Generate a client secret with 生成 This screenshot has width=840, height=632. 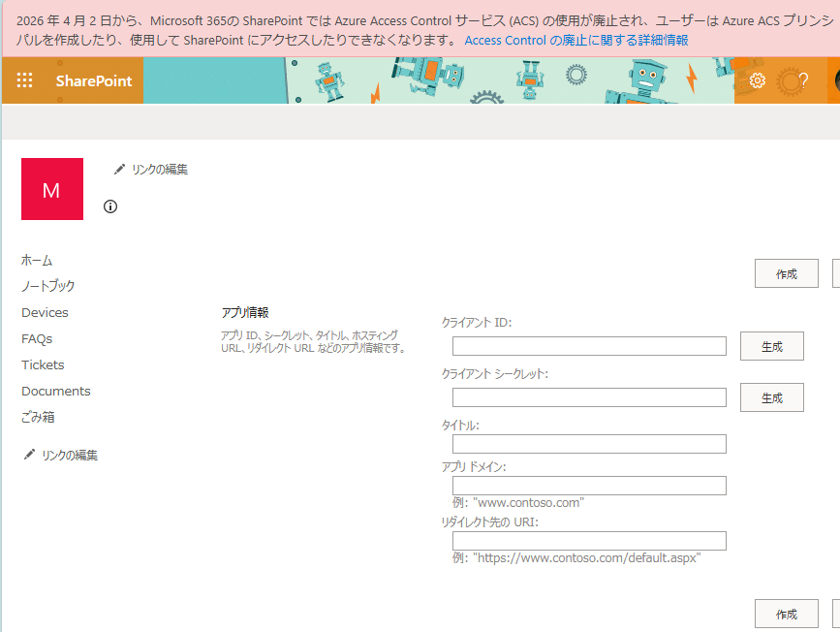[772, 396]
